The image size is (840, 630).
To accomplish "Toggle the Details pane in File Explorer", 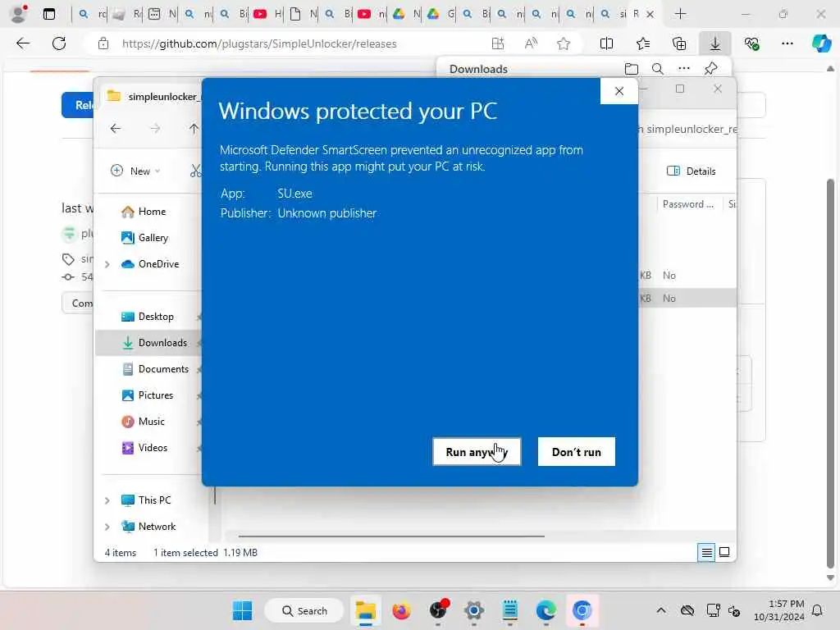I will coord(691,171).
